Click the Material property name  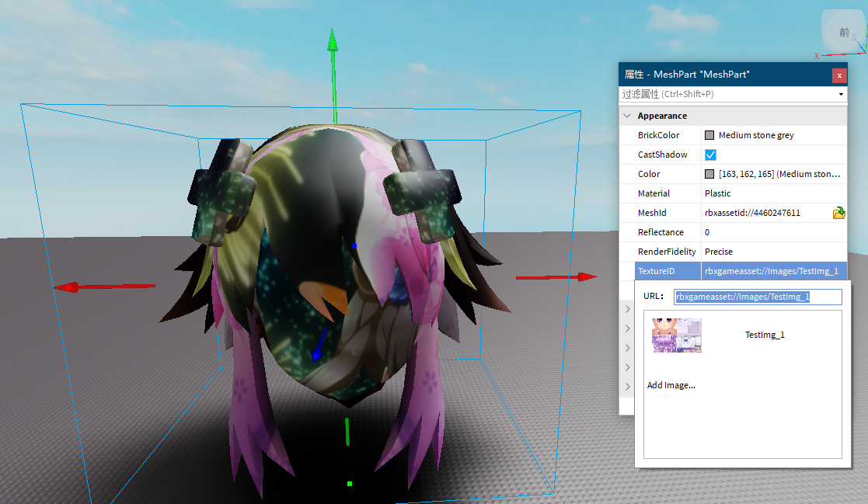point(654,193)
